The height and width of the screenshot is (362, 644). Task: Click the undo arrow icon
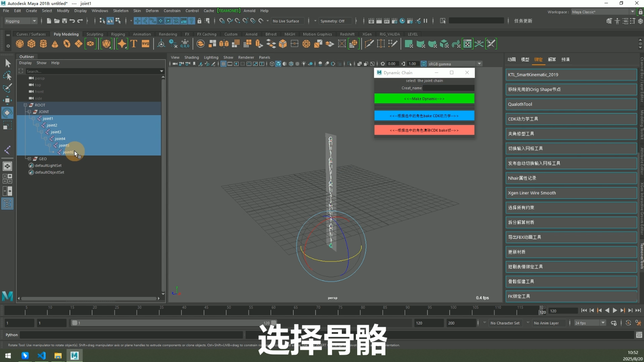72,21
